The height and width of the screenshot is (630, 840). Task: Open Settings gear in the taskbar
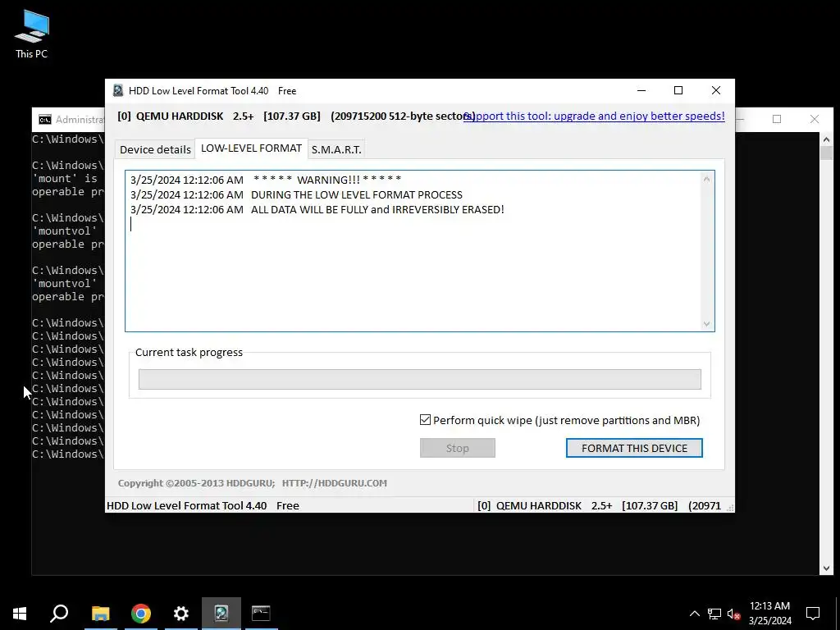pyautogui.click(x=181, y=614)
